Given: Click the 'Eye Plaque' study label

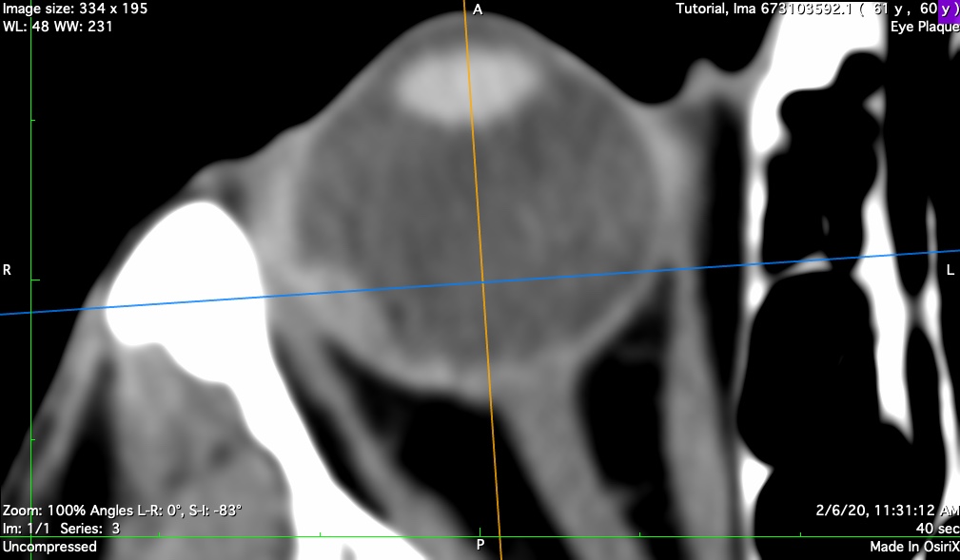Looking at the screenshot, I should click(924, 27).
